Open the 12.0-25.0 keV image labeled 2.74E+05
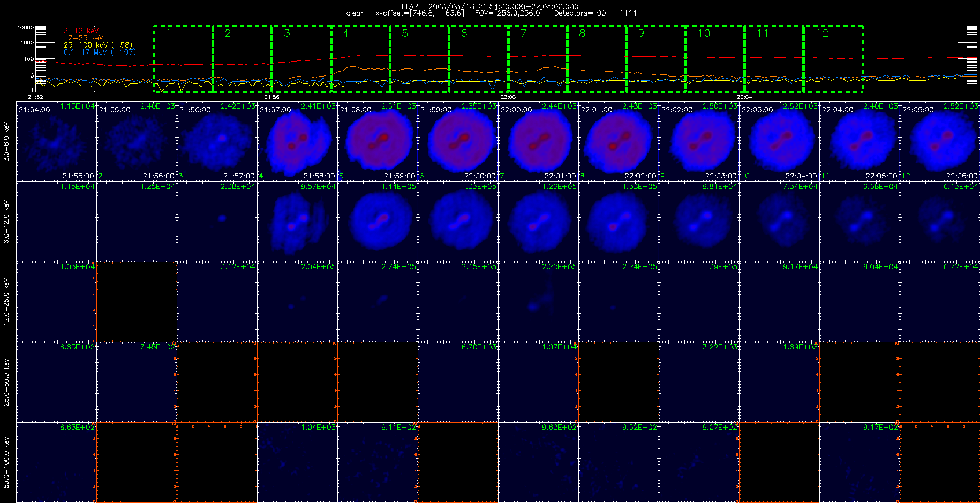980x503 pixels. click(378, 301)
